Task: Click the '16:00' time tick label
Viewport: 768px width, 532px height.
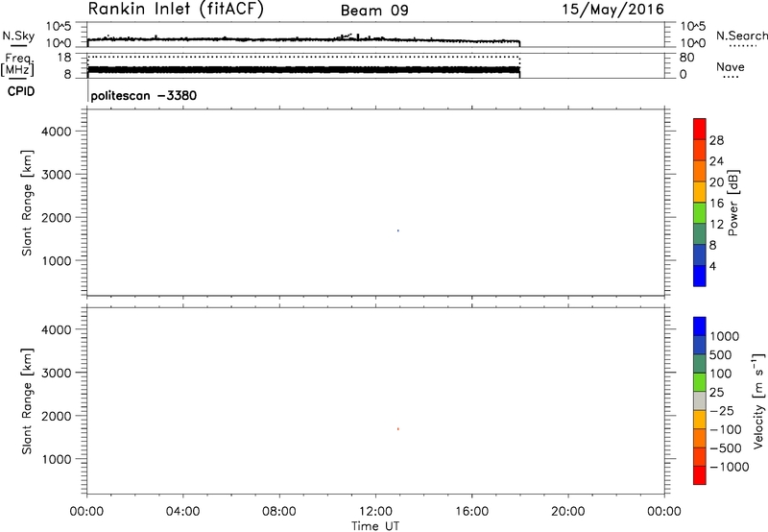Action: [471, 512]
